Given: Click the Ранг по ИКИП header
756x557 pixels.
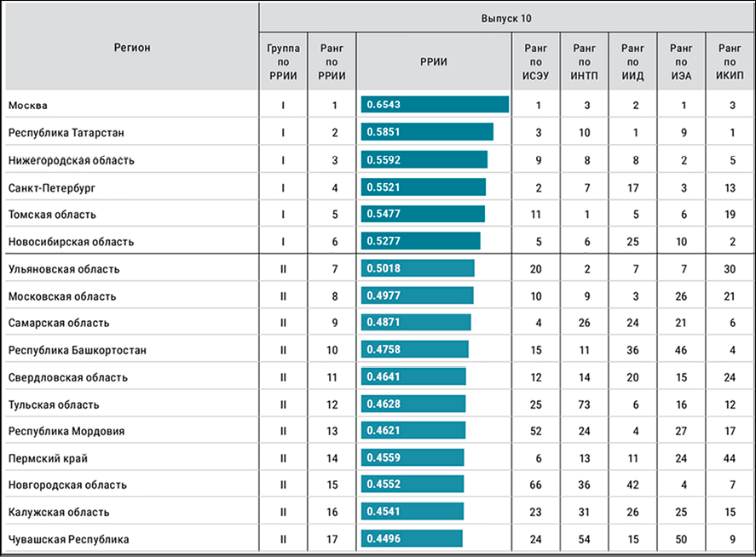Looking at the screenshot, I should pyautogui.click(x=730, y=62).
